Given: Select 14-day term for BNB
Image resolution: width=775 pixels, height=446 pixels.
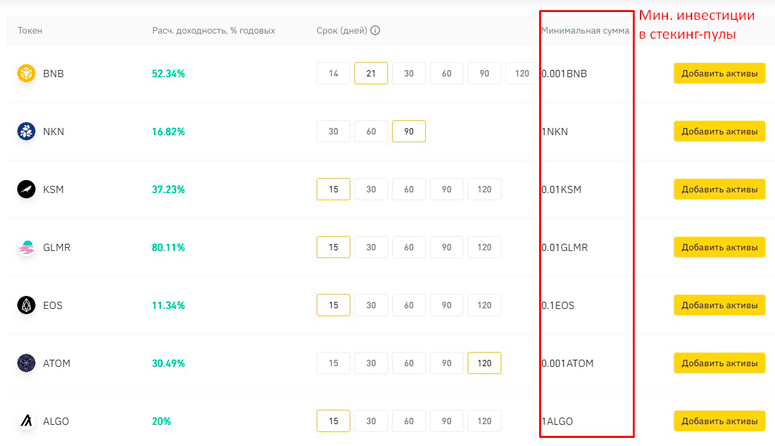Looking at the screenshot, I should pos(334,73).
